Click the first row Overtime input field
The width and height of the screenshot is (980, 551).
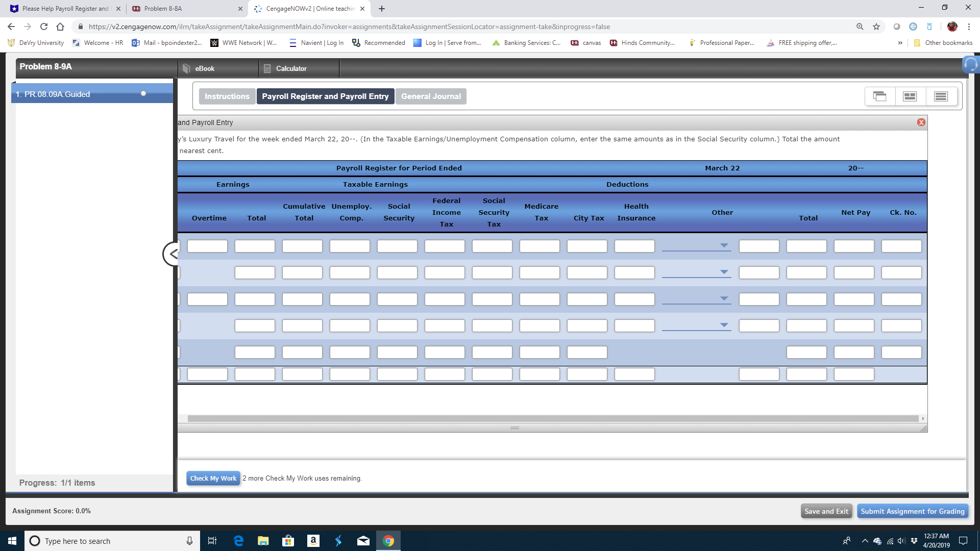[x=207, y=246]
